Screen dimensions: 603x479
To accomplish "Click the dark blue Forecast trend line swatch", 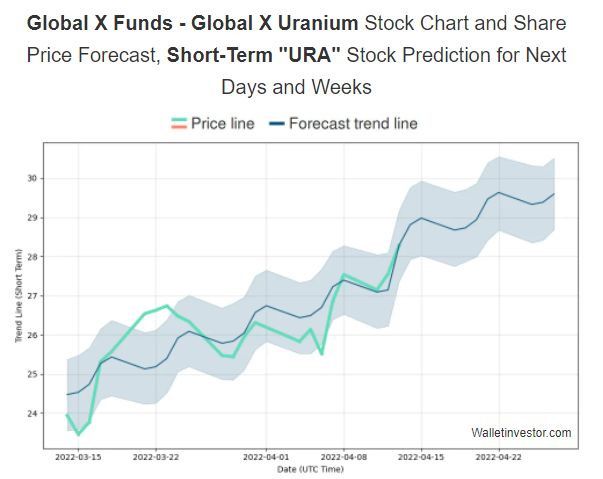I will (x=272, y=124).
